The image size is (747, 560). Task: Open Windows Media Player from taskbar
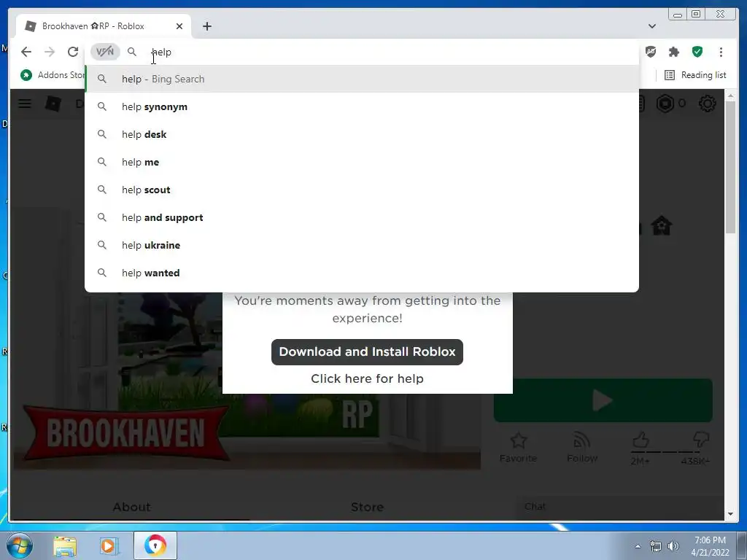(x=109, y=545)
